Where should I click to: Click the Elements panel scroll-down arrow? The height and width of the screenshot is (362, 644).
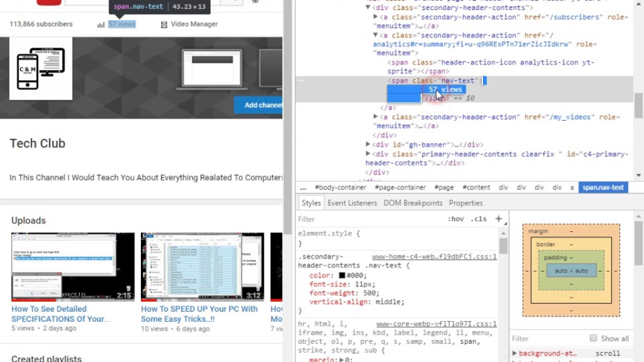[639, 175]
